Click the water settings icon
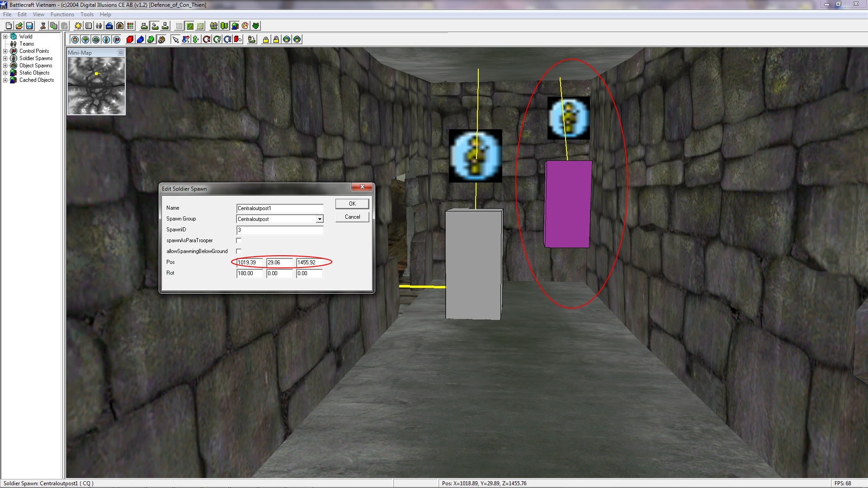 (x=109, y=26)
